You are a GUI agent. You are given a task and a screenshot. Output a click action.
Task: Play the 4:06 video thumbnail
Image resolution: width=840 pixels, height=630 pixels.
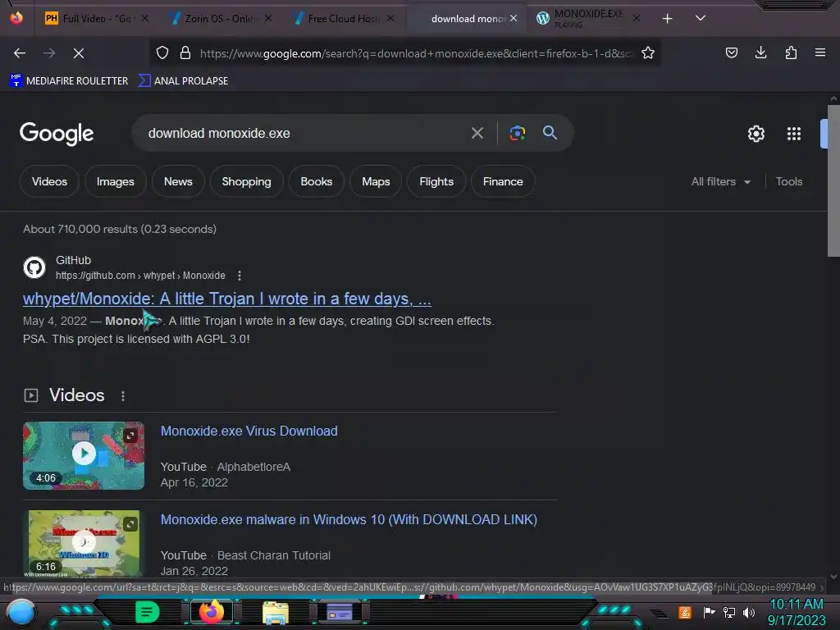pos(84,455)
